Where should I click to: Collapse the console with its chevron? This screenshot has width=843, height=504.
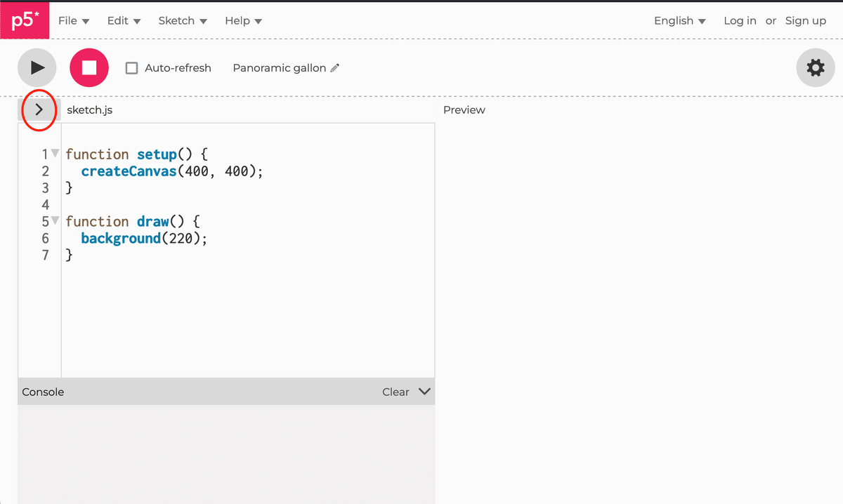tap(424, 392)
